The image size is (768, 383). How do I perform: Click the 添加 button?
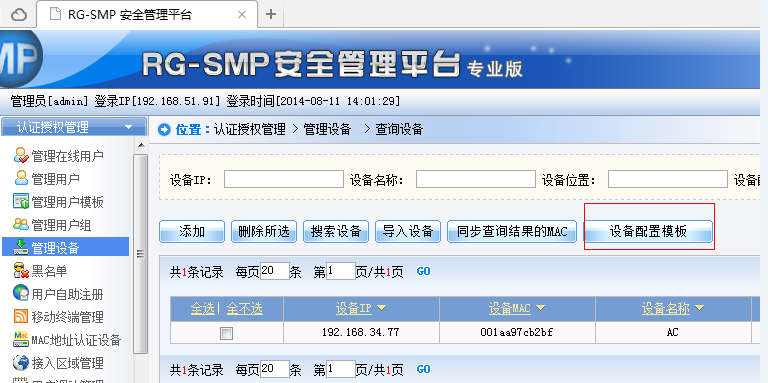tap(192, 231)
